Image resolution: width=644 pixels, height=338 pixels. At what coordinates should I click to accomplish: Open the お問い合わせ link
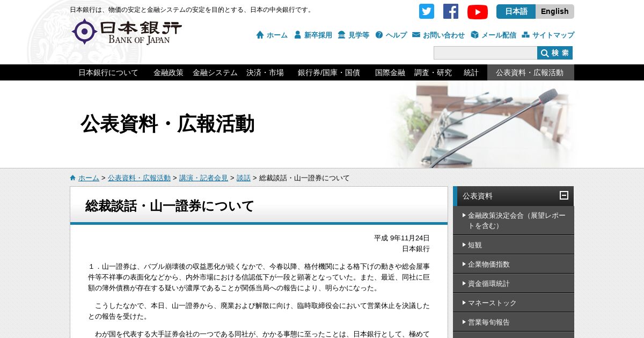point(444,35)
